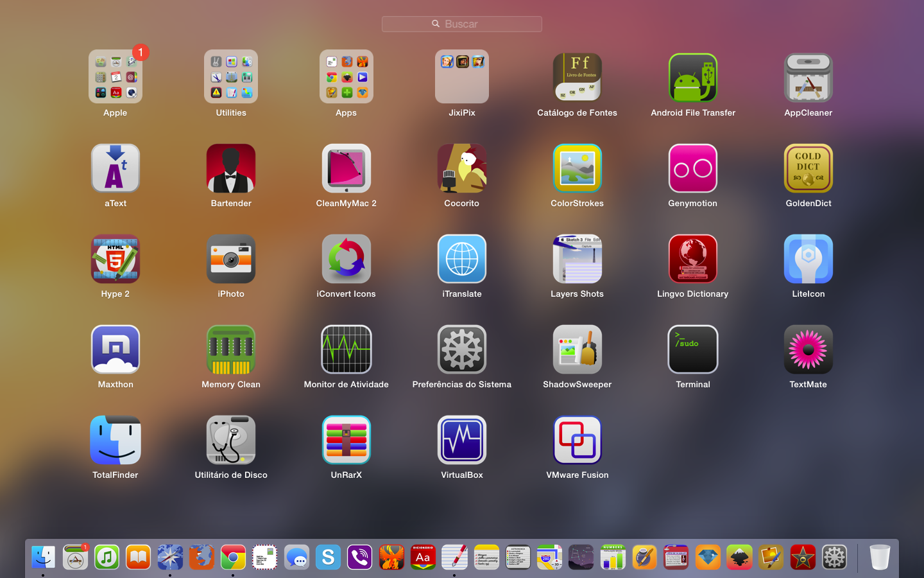Open the photo paintbrush app in Dock
Screen dimensions: 924x578
pyautogui.click(x=771, y=557)
